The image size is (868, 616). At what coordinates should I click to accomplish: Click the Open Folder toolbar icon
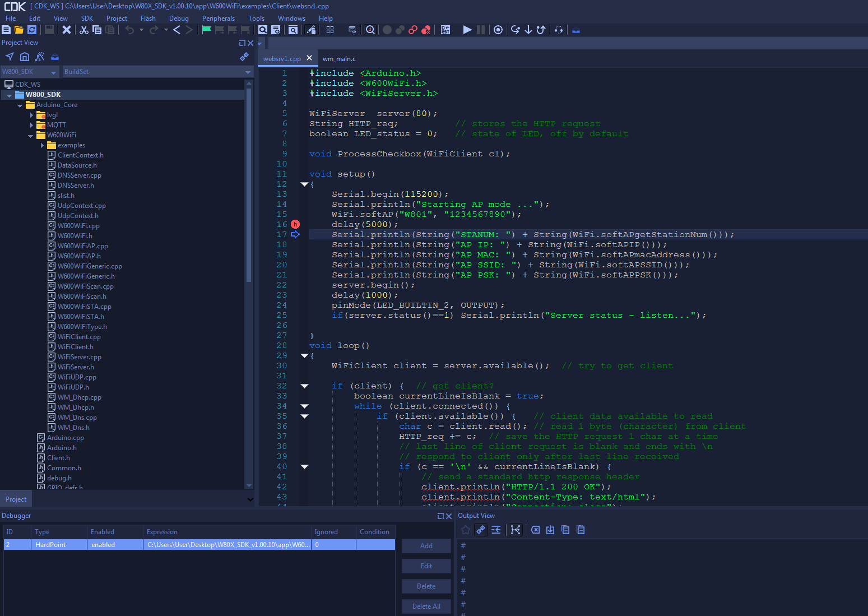tap(19, 30)
